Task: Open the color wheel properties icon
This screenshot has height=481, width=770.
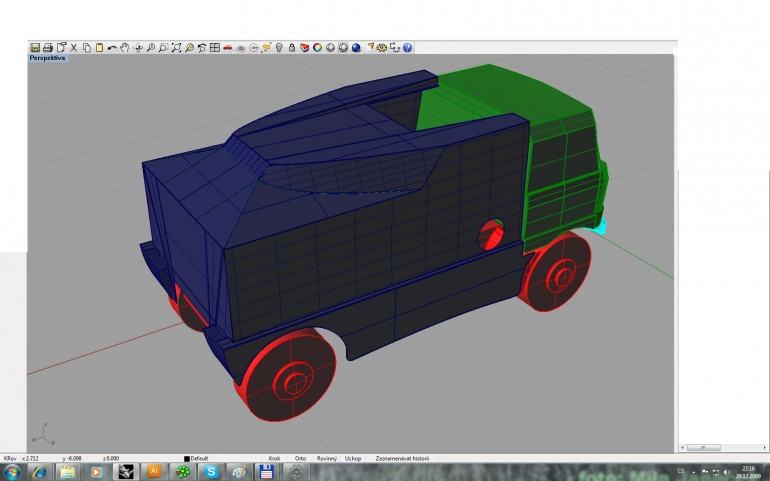Action: coord(317,48)
